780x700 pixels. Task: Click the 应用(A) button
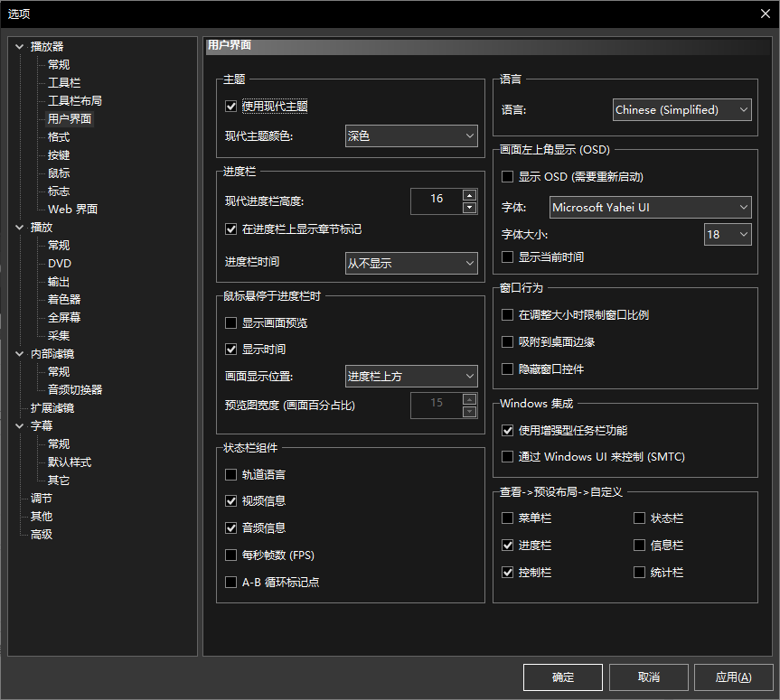tap(733, 677)
